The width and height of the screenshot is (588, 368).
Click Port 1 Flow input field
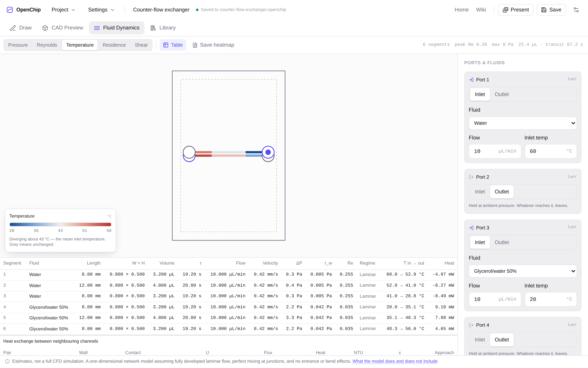[x=495, y=151]
